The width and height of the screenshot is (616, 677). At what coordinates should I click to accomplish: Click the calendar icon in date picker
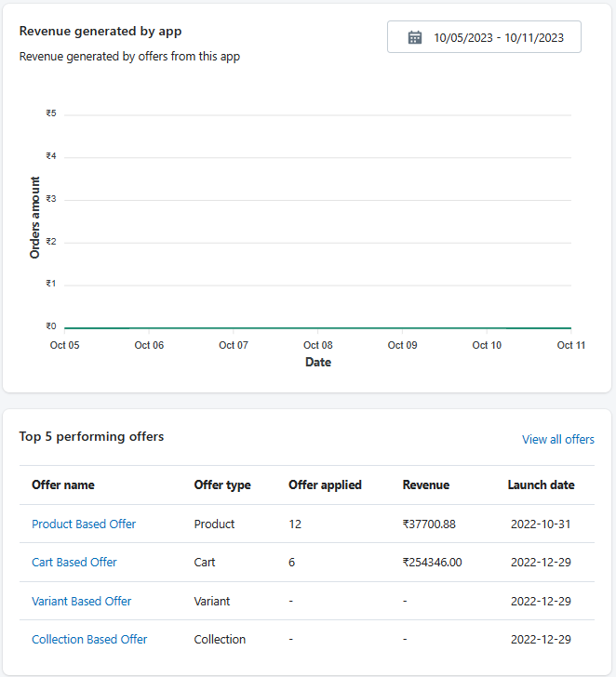[415, 37]
